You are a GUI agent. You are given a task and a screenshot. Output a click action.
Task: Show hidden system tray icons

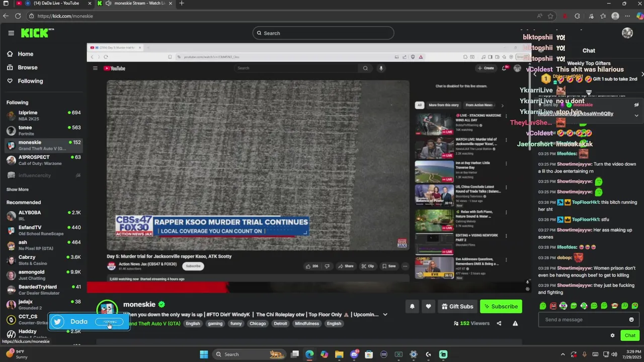coord(563,354)
